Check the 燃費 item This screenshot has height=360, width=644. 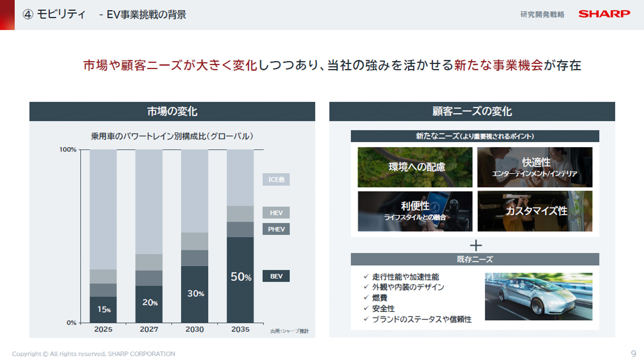click(x=381, y=298)
